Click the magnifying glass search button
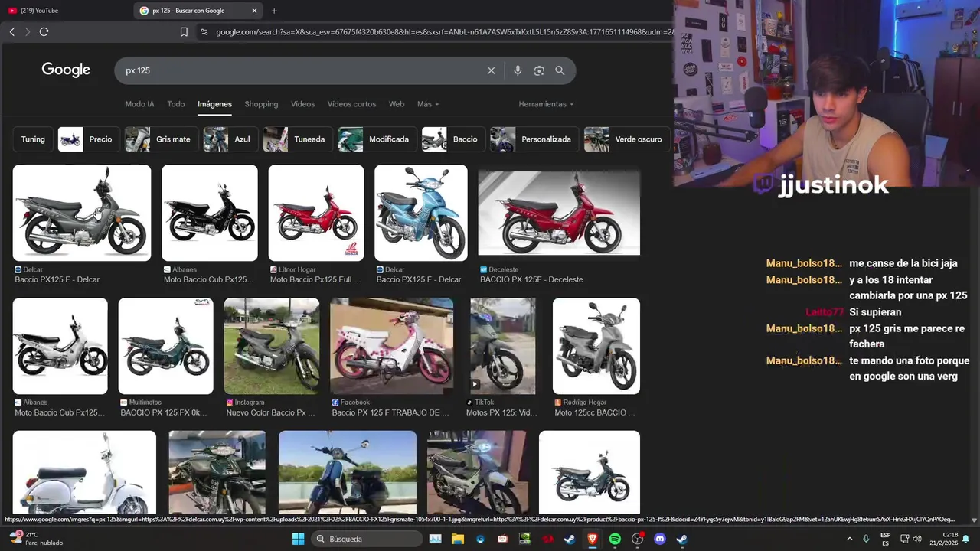 (560, 70)
